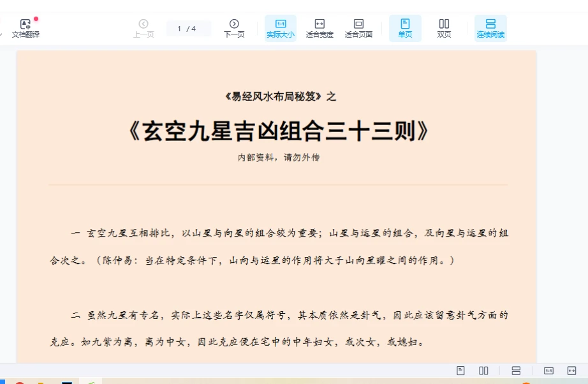The height and width of the screenshot is (384, 588).
Task: Launch the green WeChat icon from the taskbar
Action: point(92,381)
